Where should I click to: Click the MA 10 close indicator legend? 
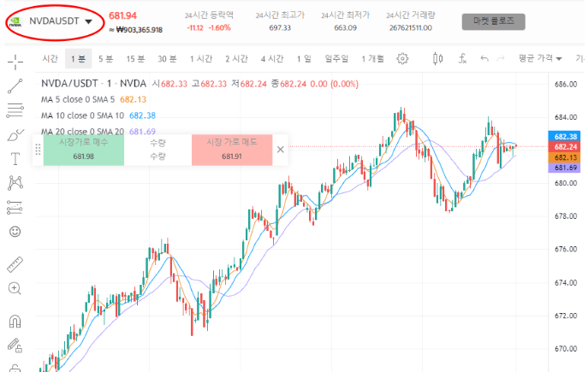point(98,115)
